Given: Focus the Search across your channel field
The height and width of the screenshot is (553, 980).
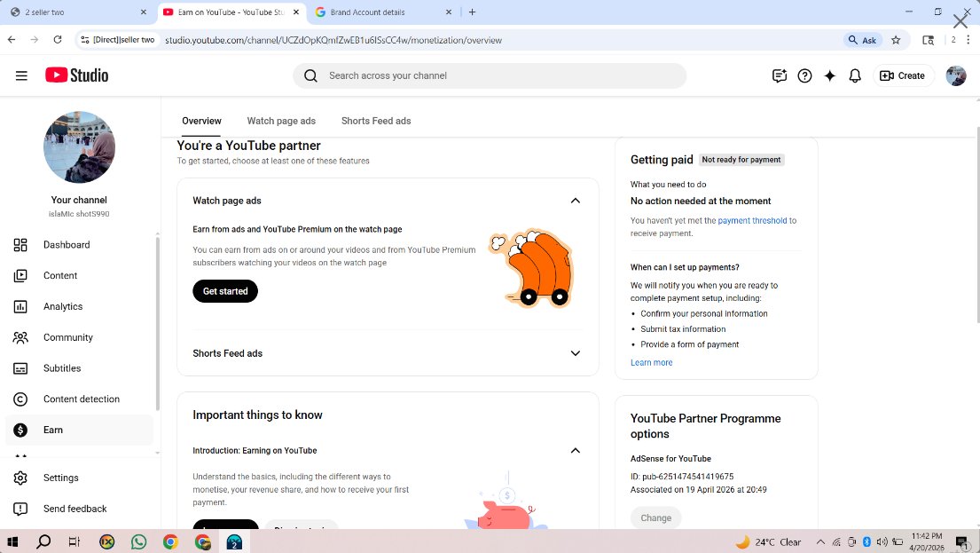Looking at the screenshot, I should point(490,75).
